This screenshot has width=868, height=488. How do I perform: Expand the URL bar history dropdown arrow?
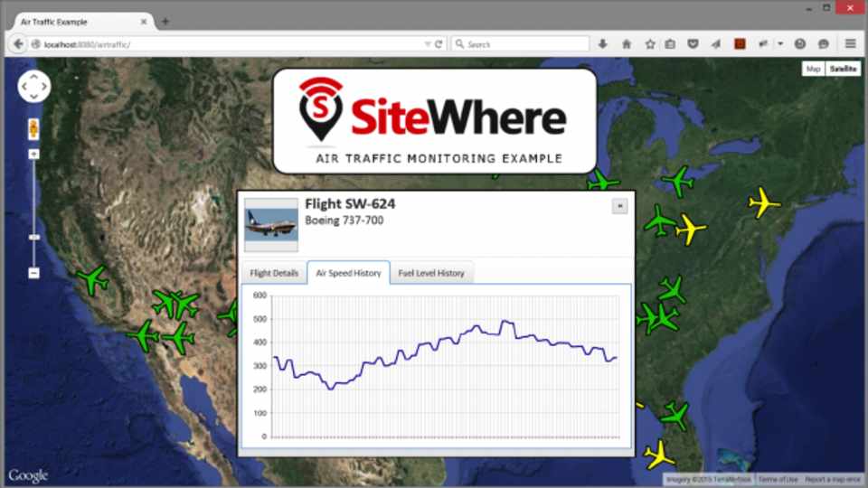[428, 43]
